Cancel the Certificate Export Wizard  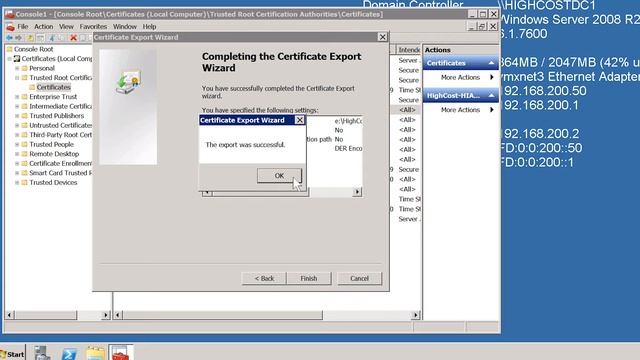tap(359, 278)
